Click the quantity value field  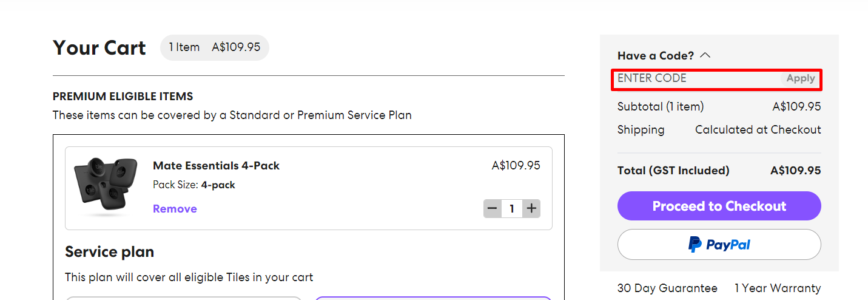point(512,209)
